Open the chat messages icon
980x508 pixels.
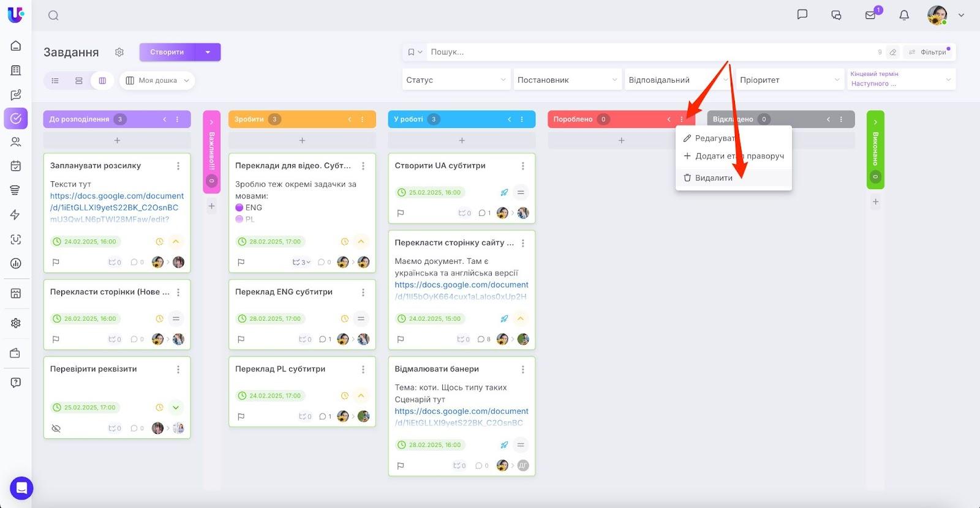tap(802, 15)
